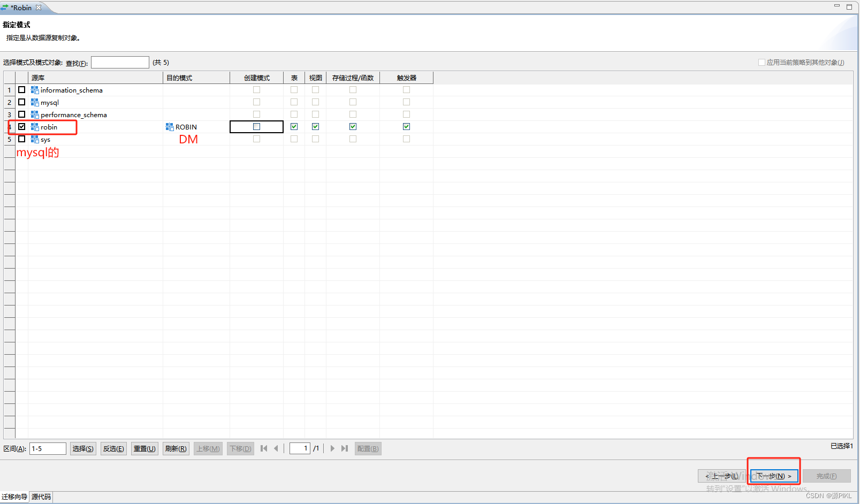
Task: Click the sys schema icon
Action: (x=35, y=139)
